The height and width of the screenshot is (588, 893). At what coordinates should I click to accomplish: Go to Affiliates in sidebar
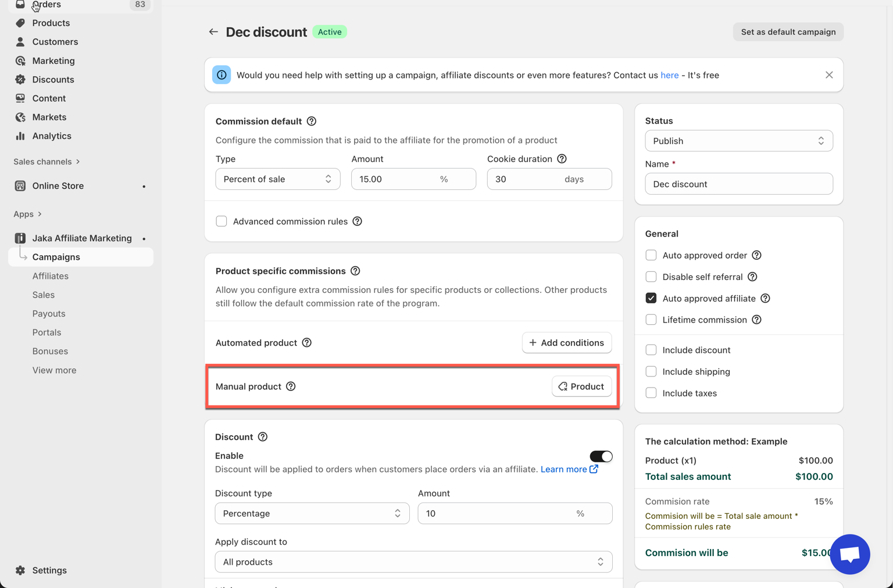[51, 276]
